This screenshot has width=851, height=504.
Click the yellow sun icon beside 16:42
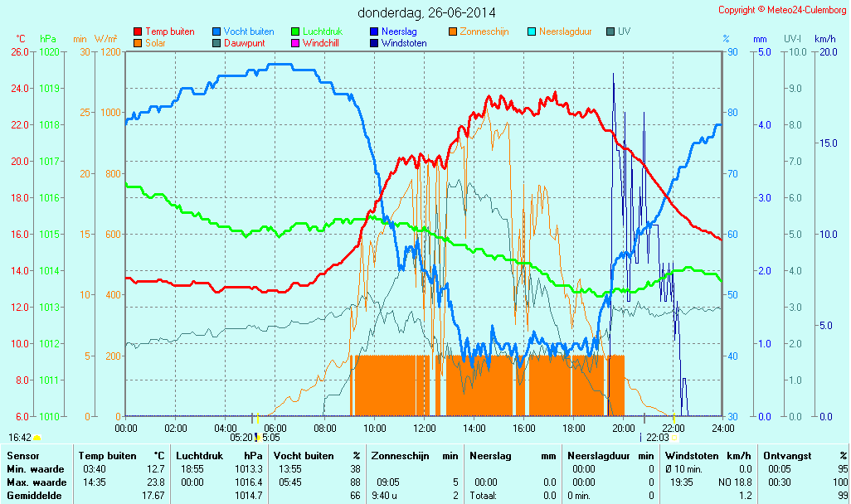pyautogui.click(x=37, y=438)
